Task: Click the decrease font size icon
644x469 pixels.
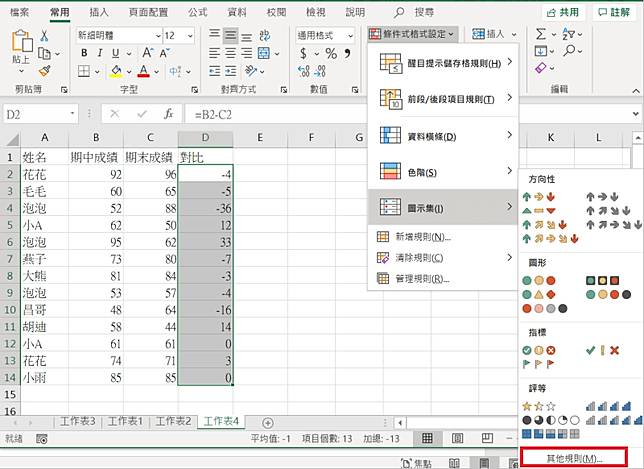Action: (x=165, y=53)
